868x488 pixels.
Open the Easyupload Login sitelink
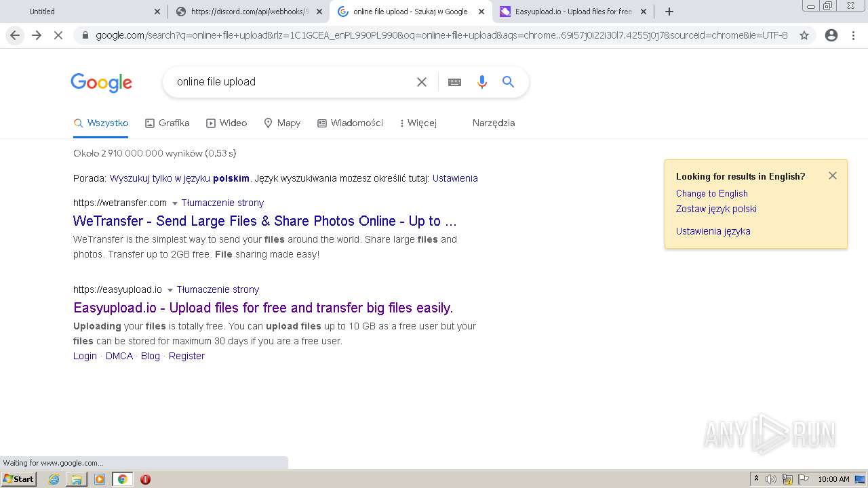coord(85,356)
